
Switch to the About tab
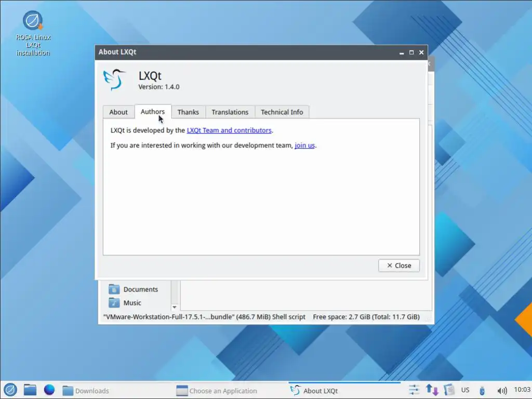tap(118, 112)
